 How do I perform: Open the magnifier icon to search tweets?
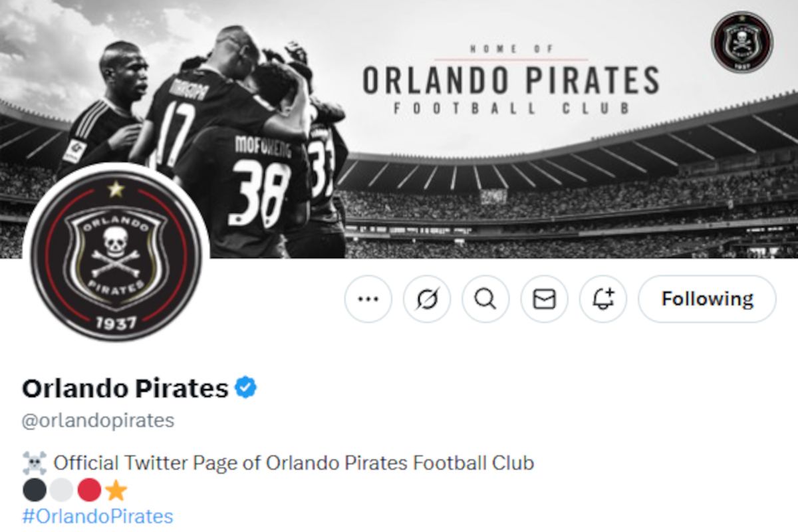(x=485, y=299)
